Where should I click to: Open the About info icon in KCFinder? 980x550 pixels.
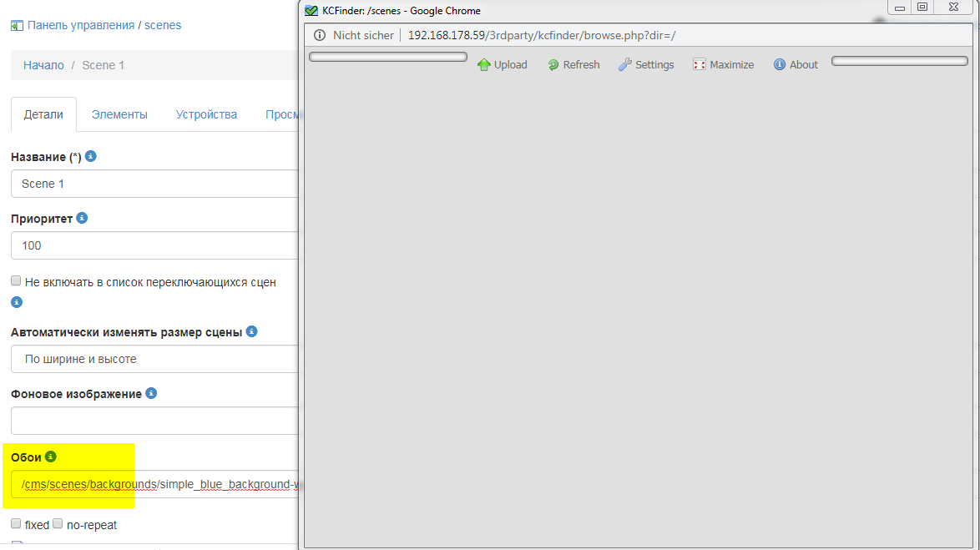[x=780, y=64]
